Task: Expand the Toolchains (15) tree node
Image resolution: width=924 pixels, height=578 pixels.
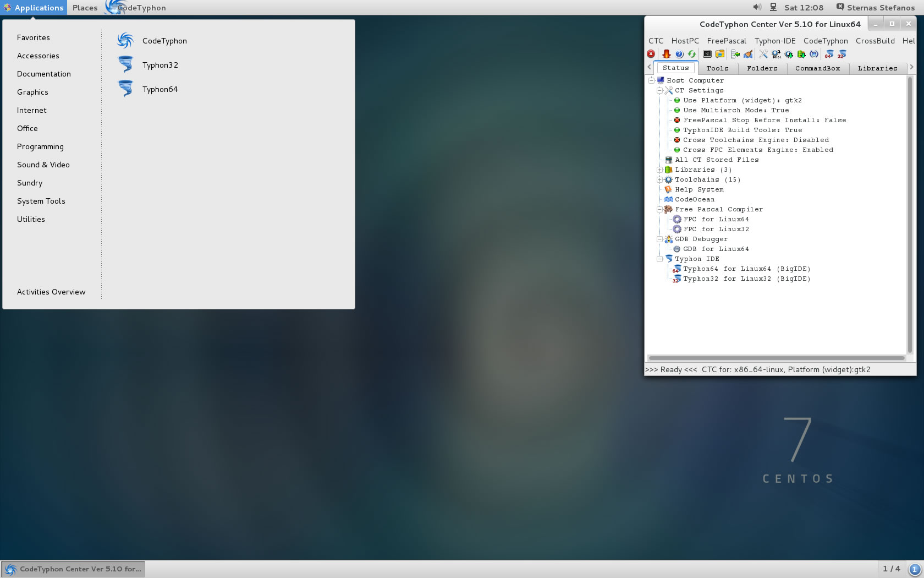Action: (x=659, y=179)
